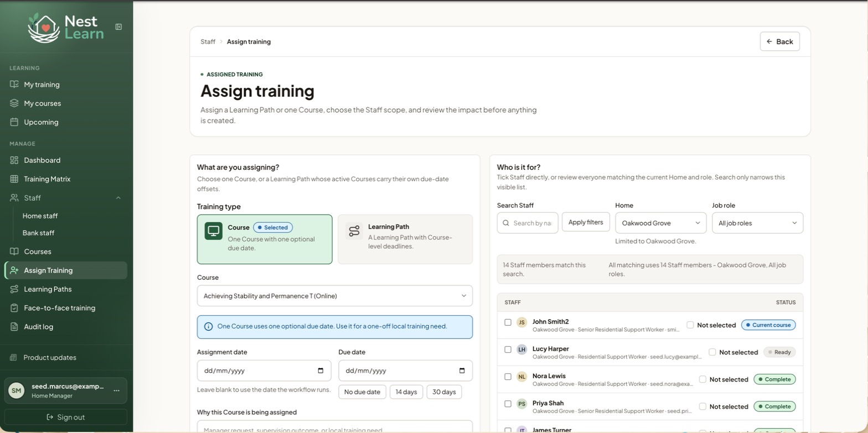This screenshot has height=433, width=868.
Task: Click Apply filters
Action: pos(586,222)
